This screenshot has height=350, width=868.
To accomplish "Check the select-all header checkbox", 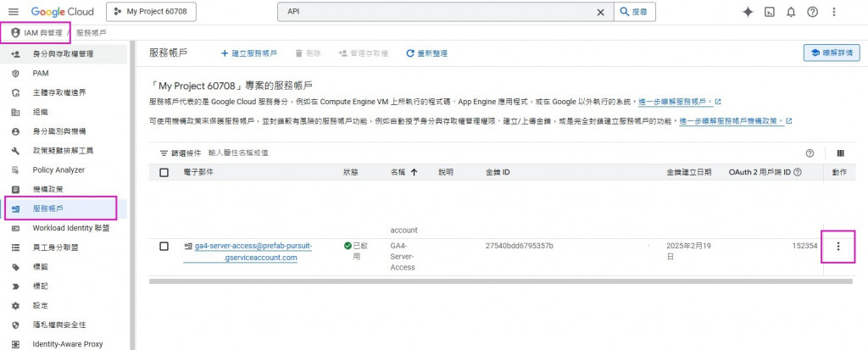I will coord(164,172).
